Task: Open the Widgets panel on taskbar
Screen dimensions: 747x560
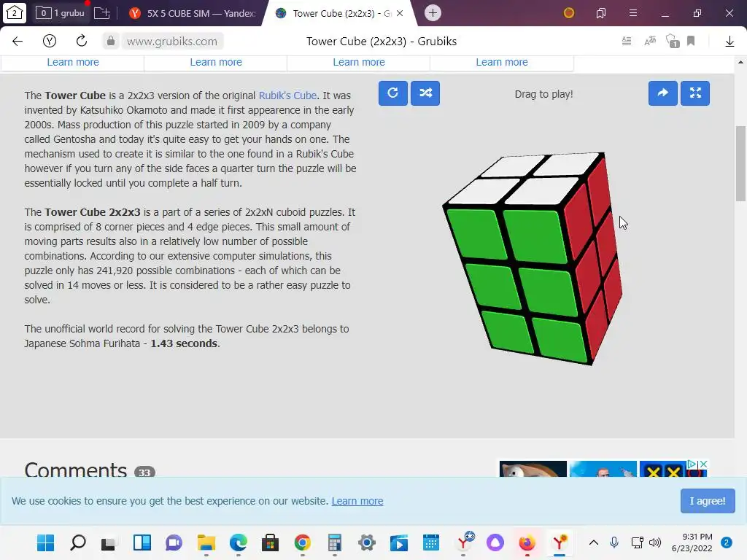Action: [x=142, y=542]
